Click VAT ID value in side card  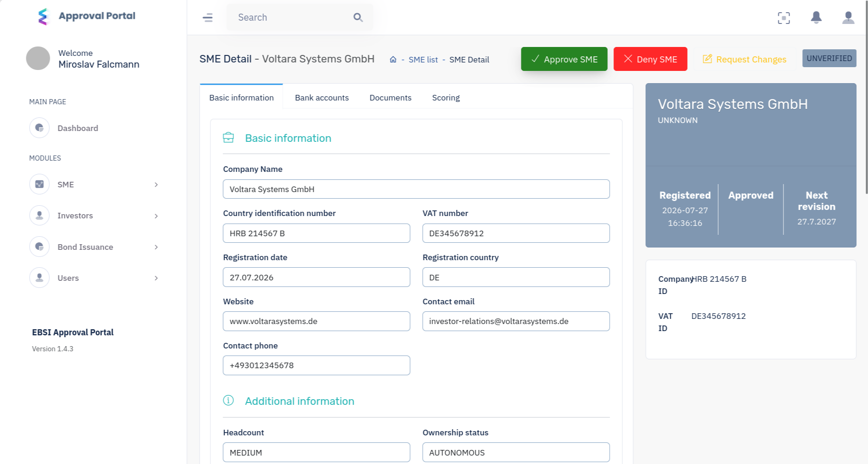point(718,316)
